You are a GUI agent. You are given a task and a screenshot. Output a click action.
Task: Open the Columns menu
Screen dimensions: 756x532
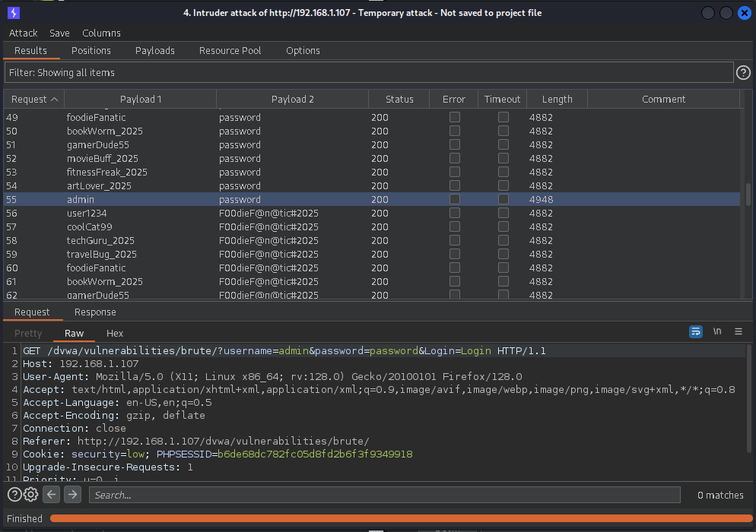[x=101, y=33]
